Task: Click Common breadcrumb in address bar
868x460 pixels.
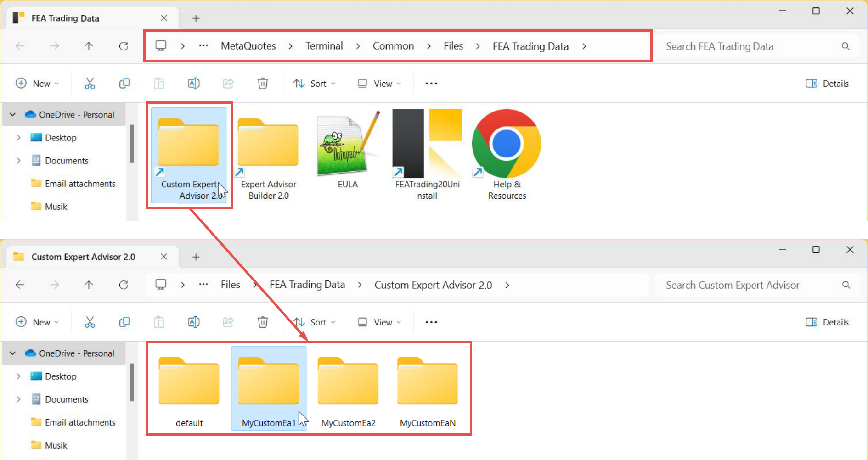Action: tap(393, 46)
